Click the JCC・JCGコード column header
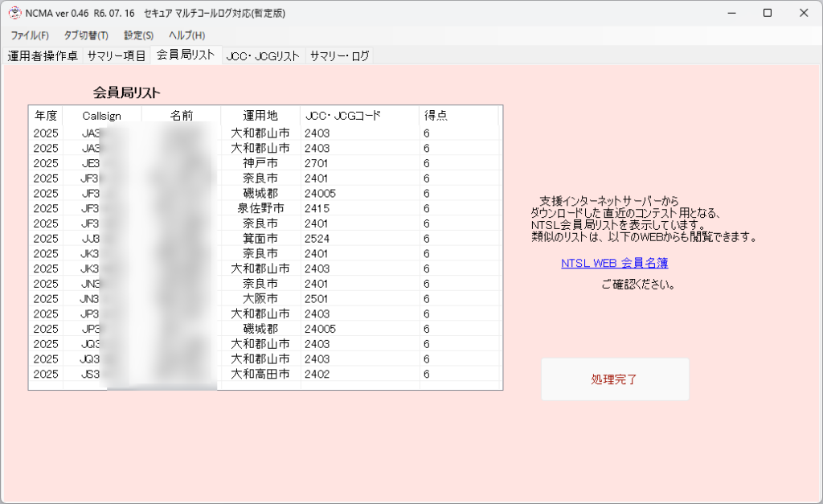823x504 pixels. click(x=359, y=116)
